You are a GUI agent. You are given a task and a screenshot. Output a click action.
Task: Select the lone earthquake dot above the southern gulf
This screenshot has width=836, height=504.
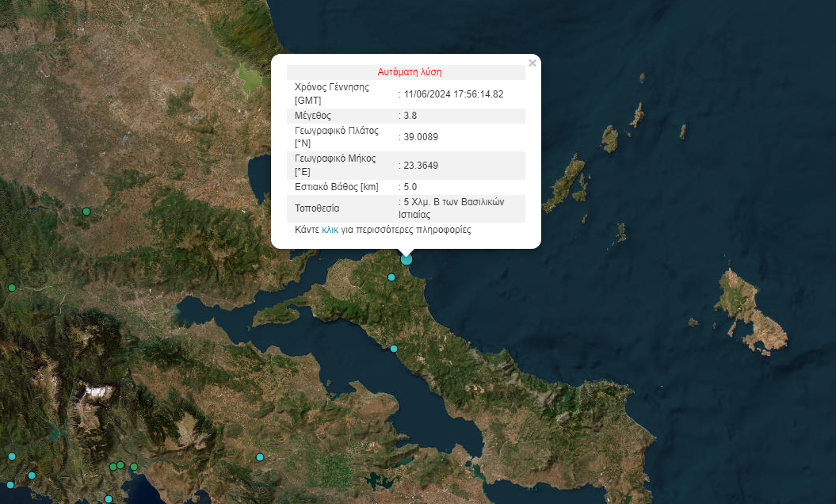[260, 457]
